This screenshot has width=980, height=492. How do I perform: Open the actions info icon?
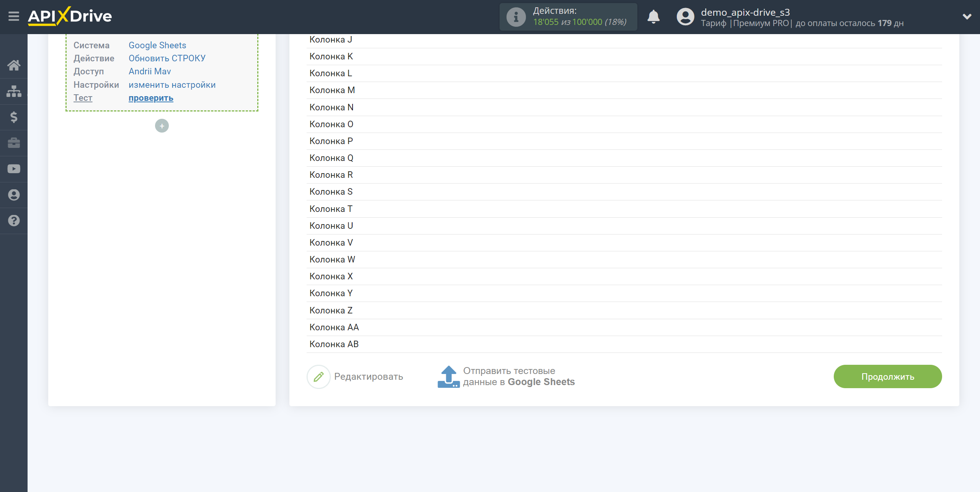click(516, 17)
